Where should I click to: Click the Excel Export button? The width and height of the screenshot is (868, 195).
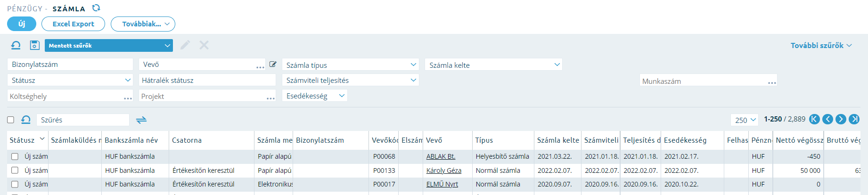pyautogui.click(x=73, y=24)
